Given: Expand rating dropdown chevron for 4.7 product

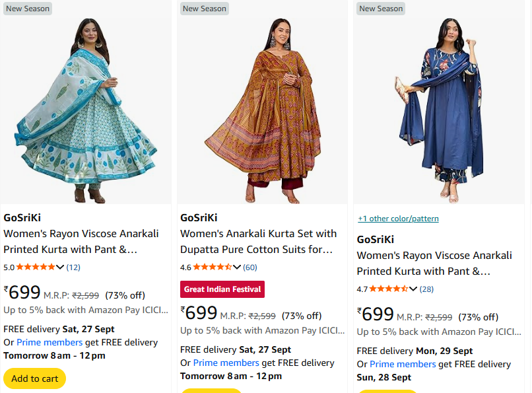Looking at the screenshot, I should tap(415, 289).
